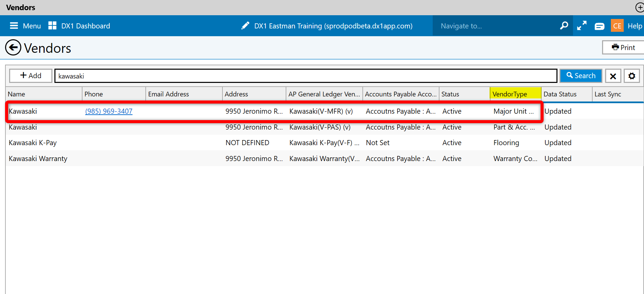Click the DX1 Eastman Training title
The height and width of the screenshot is (294, 644).
[333, 26]
